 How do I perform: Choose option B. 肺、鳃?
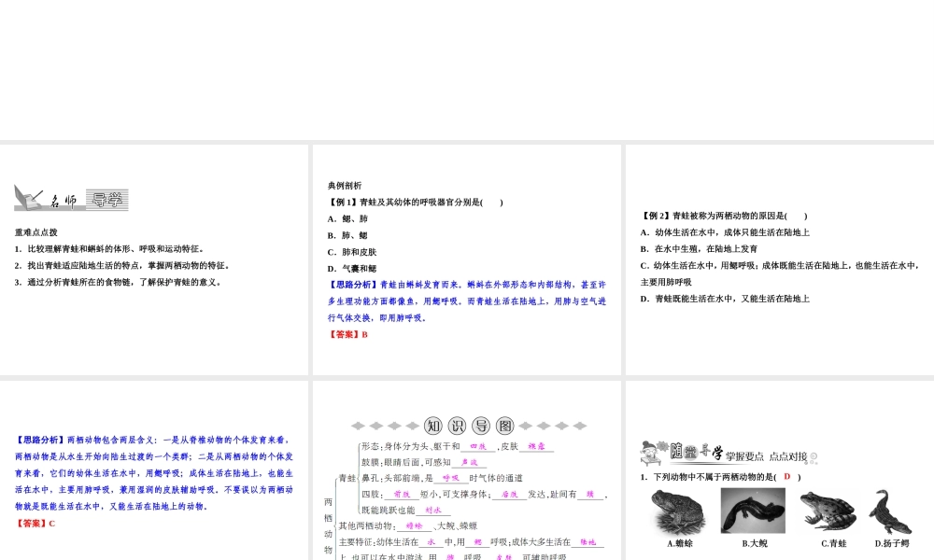[347, 235]
